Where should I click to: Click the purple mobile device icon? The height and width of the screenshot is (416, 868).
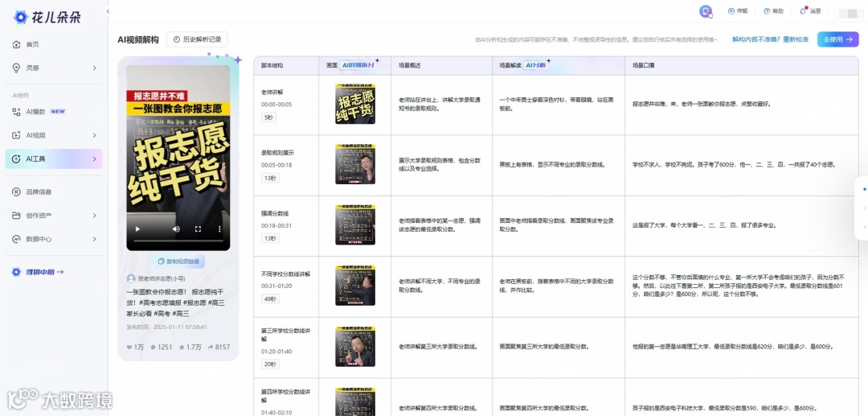click(x=706, y=11)
